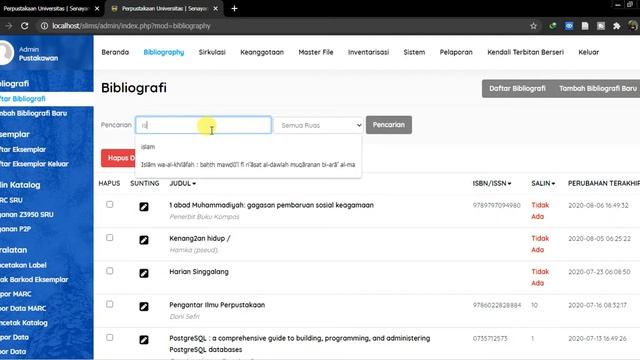Viewport: 640px width, 360px height.
Task: Close the active Perpustakaan Universitas tab
Action: coord(216,8)
